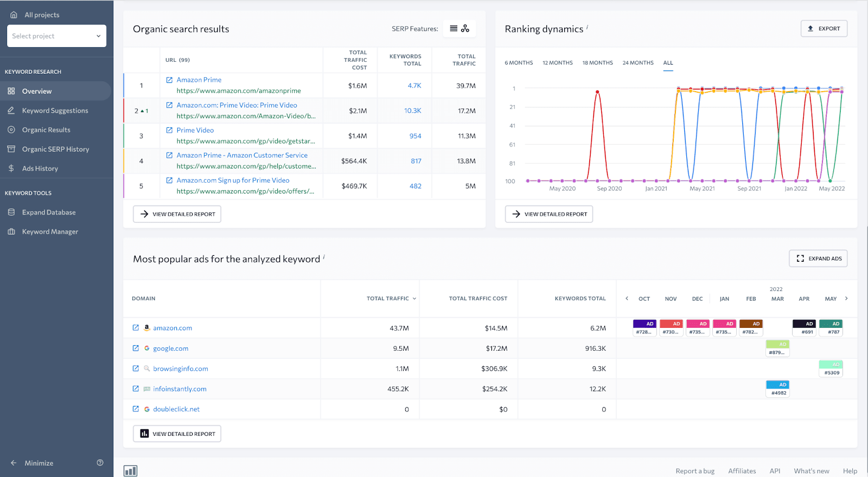Click keywords total 954 link
The height and width of the screenshot is (477, 868).
click(x=416, y=136)
